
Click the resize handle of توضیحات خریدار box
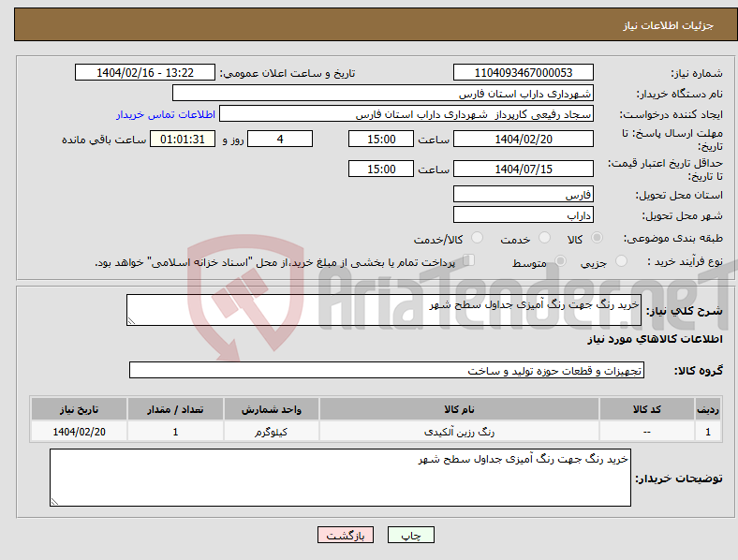point(54,502)
